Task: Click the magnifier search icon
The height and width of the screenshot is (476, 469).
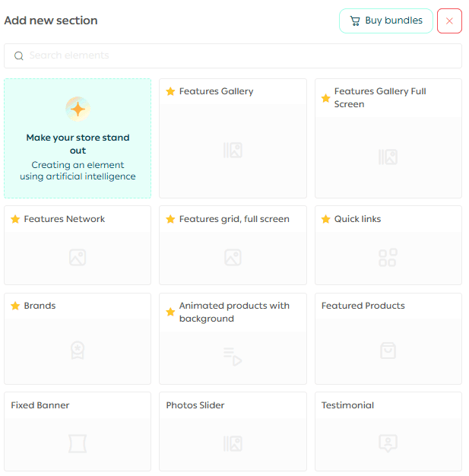Action: tap(19, 56)
